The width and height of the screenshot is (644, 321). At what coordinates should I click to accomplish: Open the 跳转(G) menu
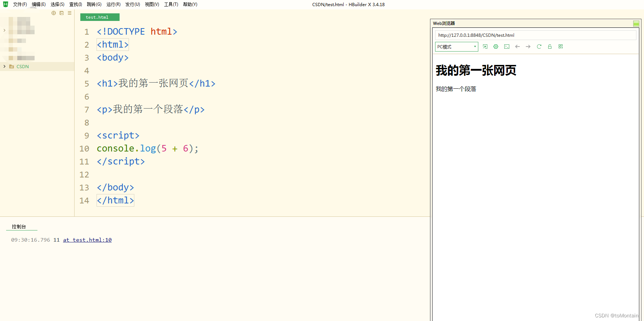tap(94, 4)
